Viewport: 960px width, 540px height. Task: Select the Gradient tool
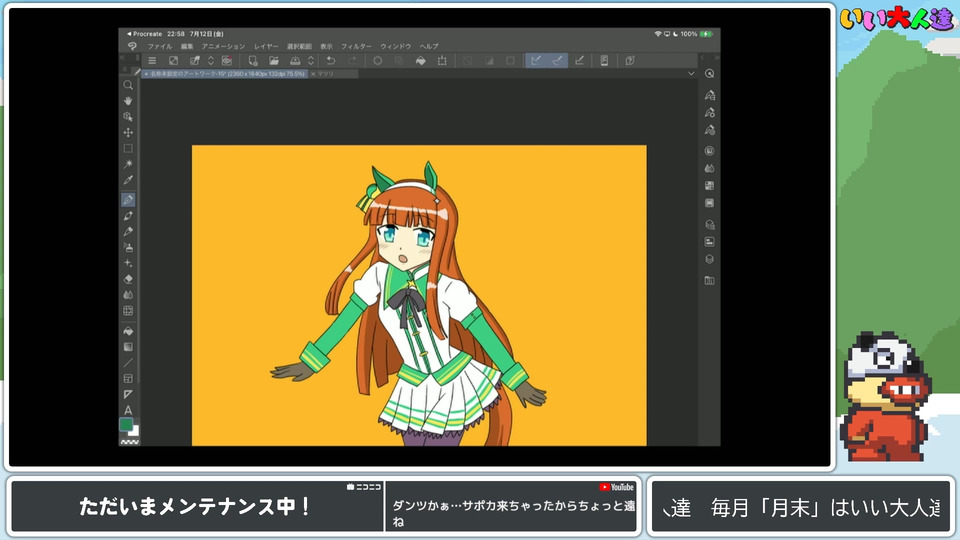pos(128,347)
